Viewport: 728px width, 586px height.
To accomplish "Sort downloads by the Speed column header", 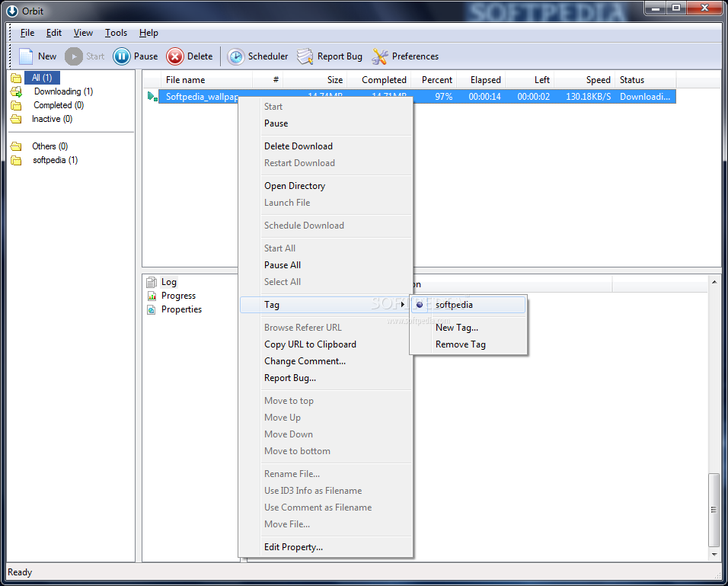I will pyautogui.click(x=597, y=79).
